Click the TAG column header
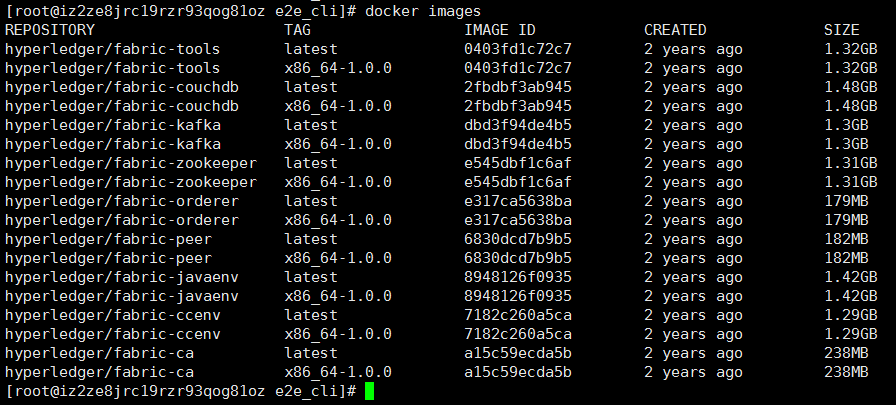Viewport: 896px width, 405px height. pos(298,30)
